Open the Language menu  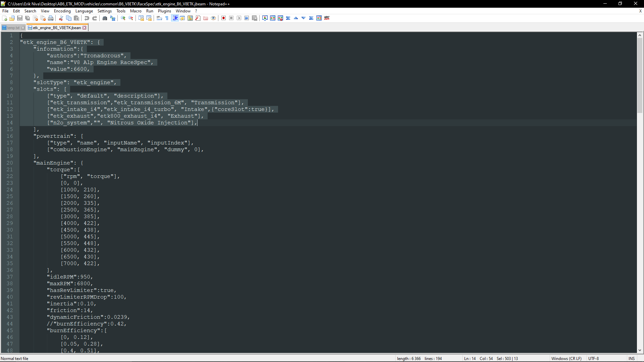(x=84, y=11)
